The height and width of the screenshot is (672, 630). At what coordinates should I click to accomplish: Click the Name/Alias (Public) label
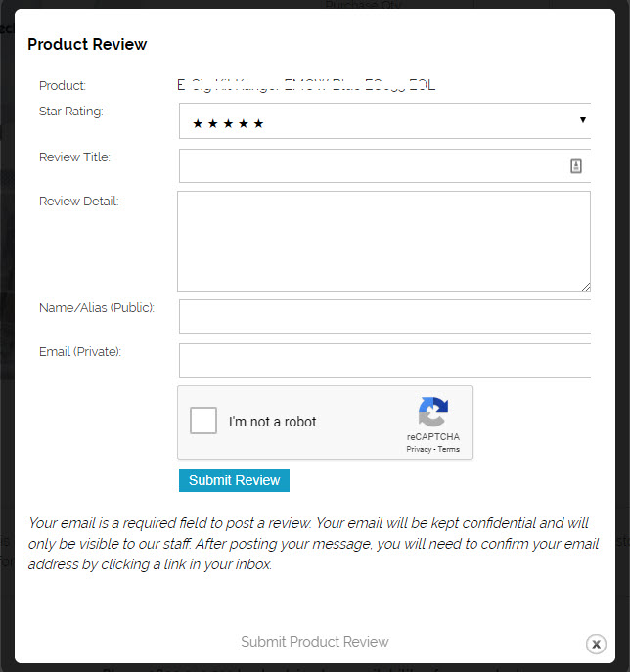point(97,308)
